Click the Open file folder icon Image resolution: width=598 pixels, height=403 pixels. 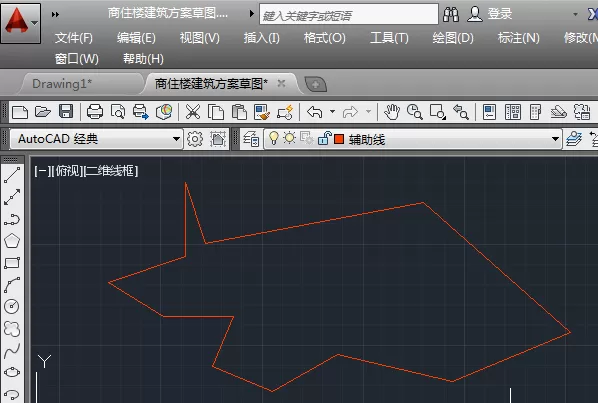tap(43, 112)
